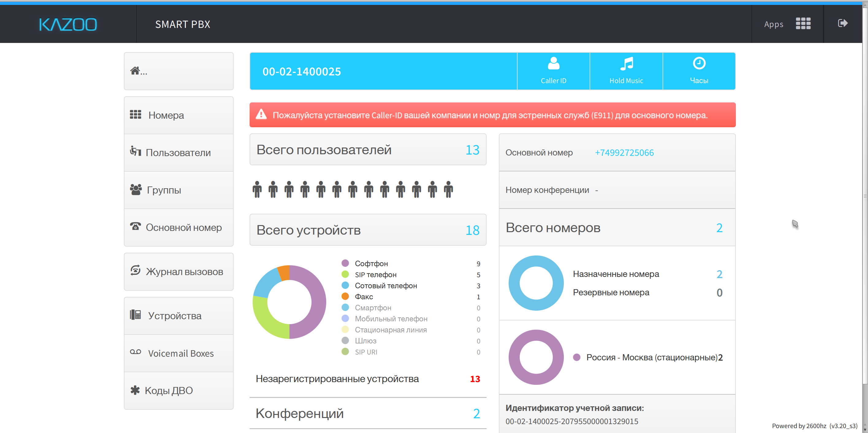Click the Всего устройств panel
This screenshot has height=433, width=868.
pos(368,230)
